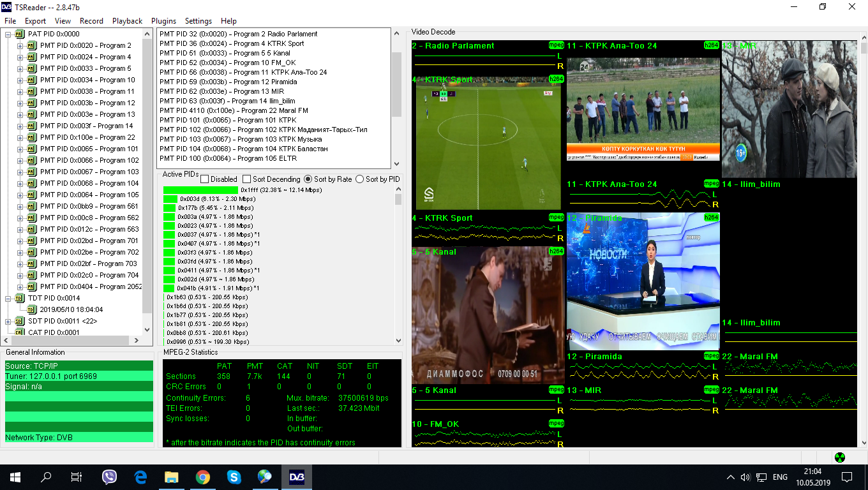Image resolution: width=868 pixels, height=490 pixels.
Task: Click the KTRK Sport football video thumbnail
Action: tap(488, 143)
